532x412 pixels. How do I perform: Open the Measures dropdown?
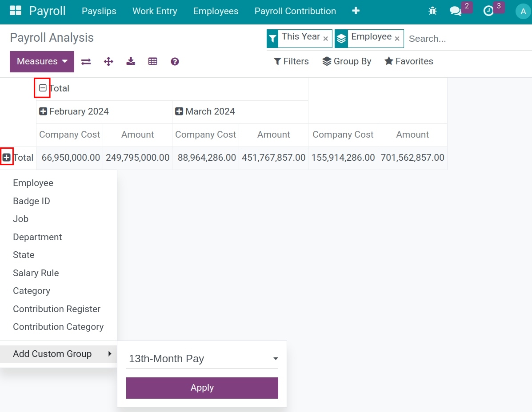pos(41,61)
